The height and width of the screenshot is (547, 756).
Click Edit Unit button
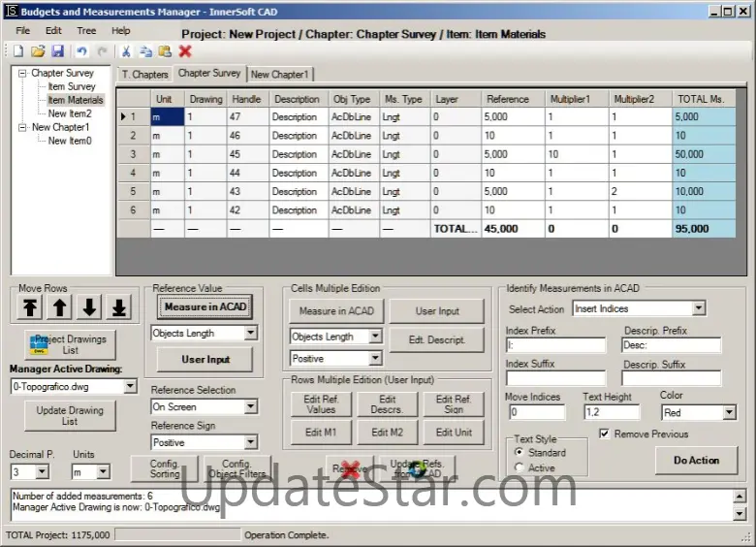tap(454, 433)
